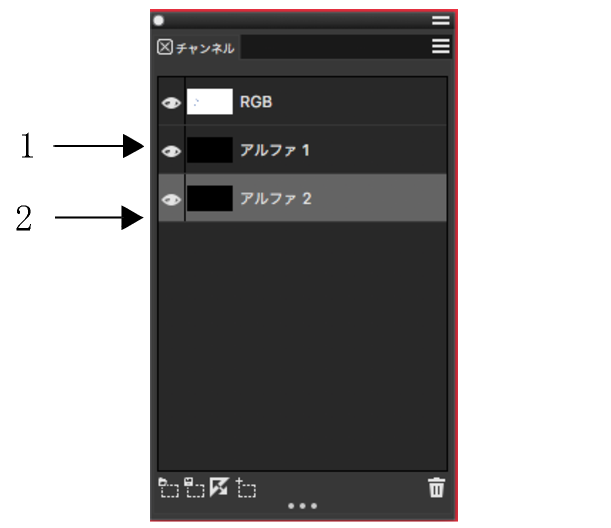Click the invert channel icon in footer
611x528 pixels.
point(219,487)
